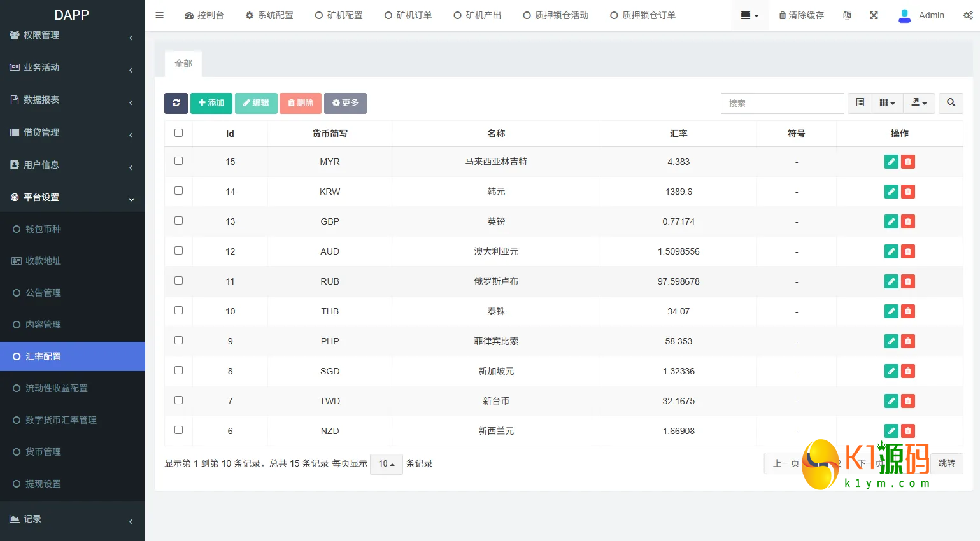Expand the 借贷管理 sidebar menu

click(73, 132)
